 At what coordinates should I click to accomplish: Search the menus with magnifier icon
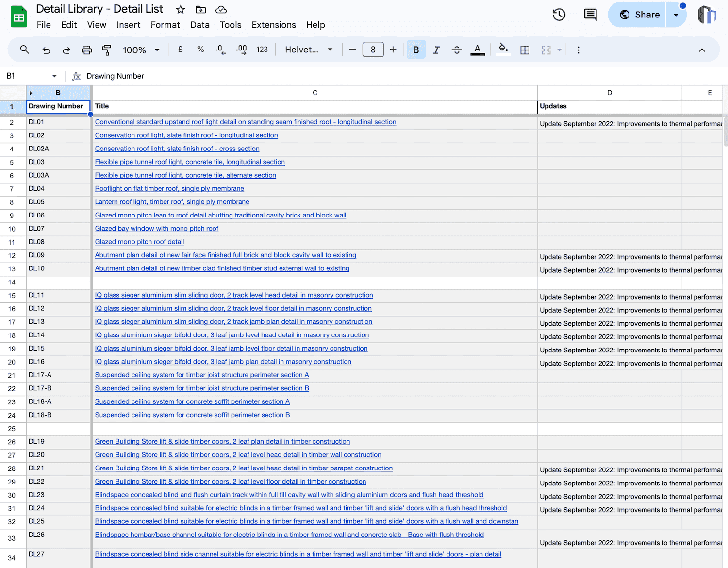(x=25, y=50)
